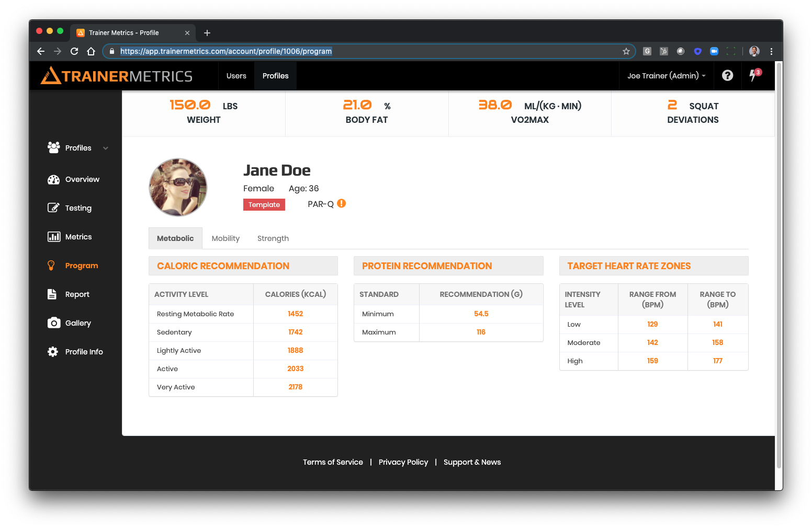Viewport: 812px width, 529px height.
Task: Open the lightning notifications icon
Action: tap(754, 75)
